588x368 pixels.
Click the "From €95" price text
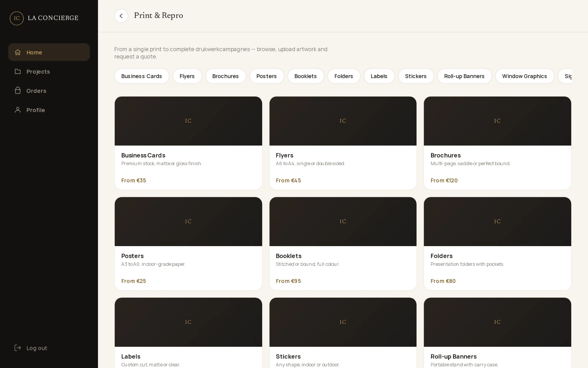[x=288, y=281]
